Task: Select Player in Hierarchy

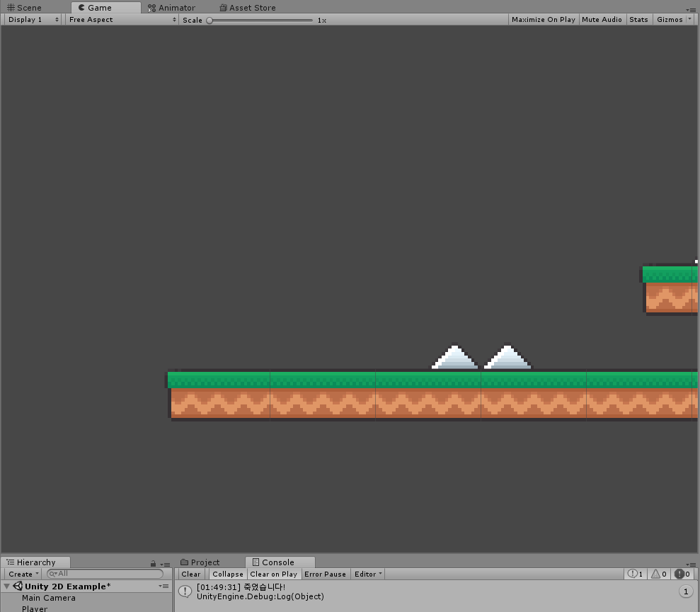Action: (x=35, y=608)
